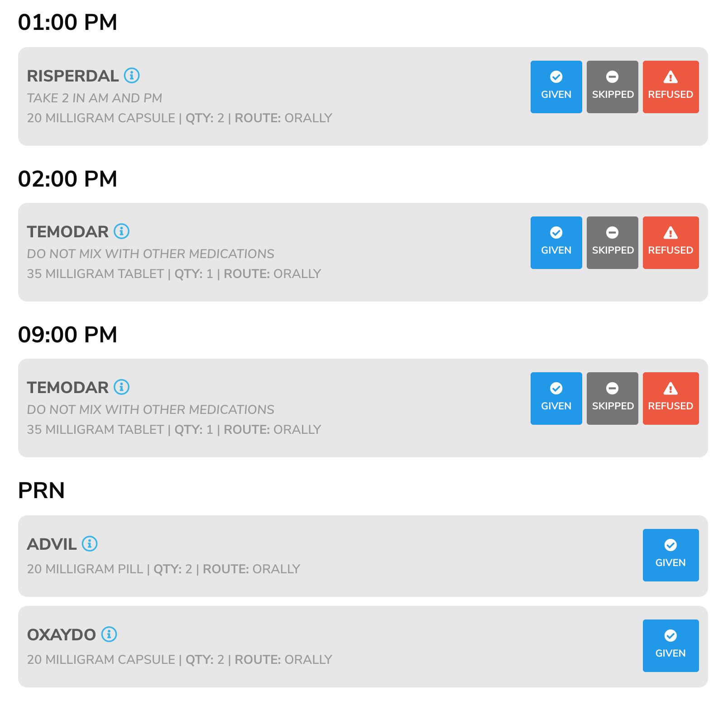Image resolution: width=728 pixels, height=701 pixels.
Task: Mark 09:00 PM TEMODAR as Refused
Action: point(671,399)
